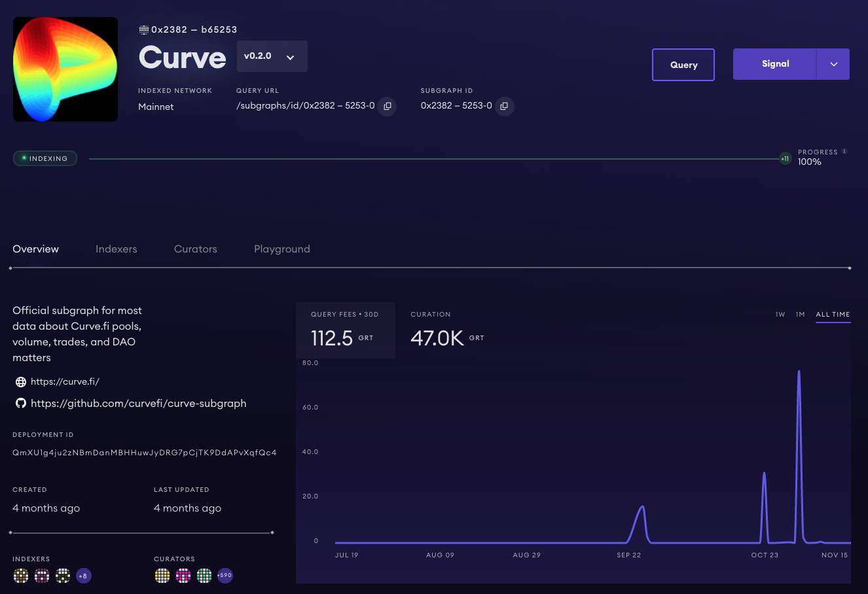868x594 pixels.
Task: Switch to the Overview tab
Action: [x=36, y=249]
